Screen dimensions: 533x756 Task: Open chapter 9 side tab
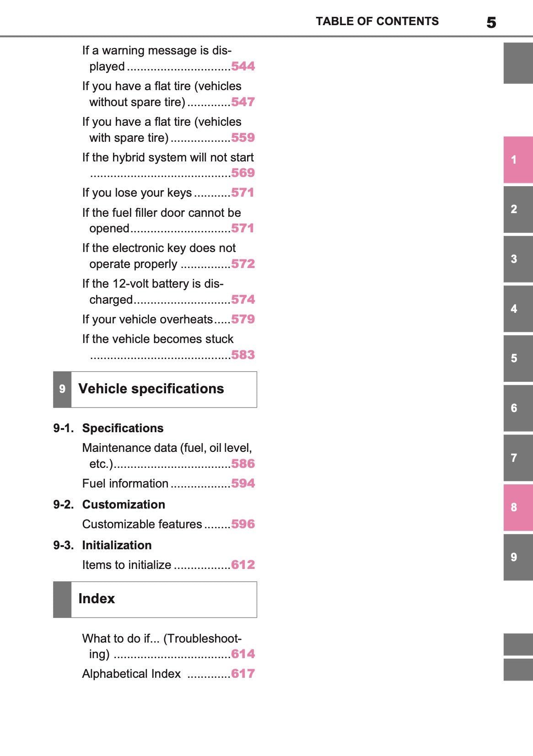(x=518, y=557)
